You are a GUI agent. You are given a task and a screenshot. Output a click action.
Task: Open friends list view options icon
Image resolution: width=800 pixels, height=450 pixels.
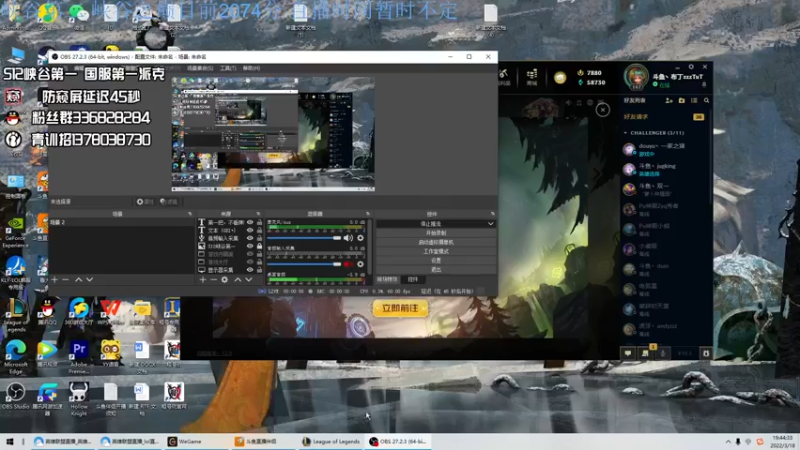694,101
